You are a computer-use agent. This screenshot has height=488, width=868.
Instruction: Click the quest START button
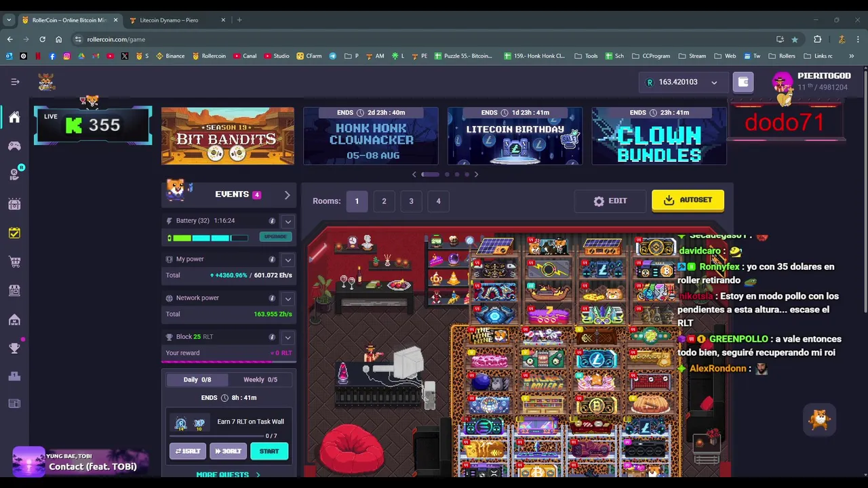pyautogui.click(x=269, y=451)
